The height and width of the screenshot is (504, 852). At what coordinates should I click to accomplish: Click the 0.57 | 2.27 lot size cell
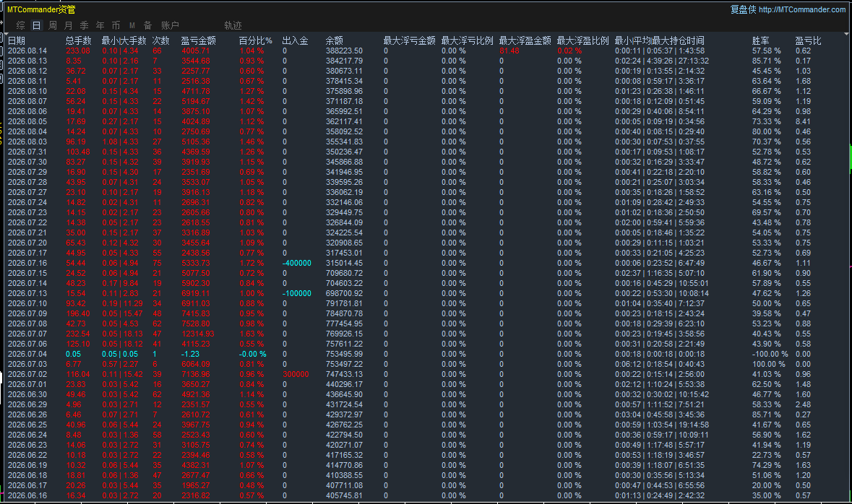(x=120, y=365)
